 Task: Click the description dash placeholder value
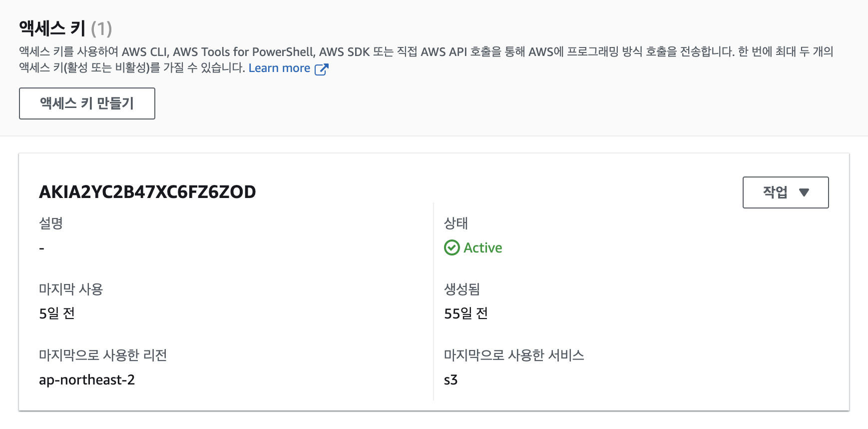click(x=42, y=248)
